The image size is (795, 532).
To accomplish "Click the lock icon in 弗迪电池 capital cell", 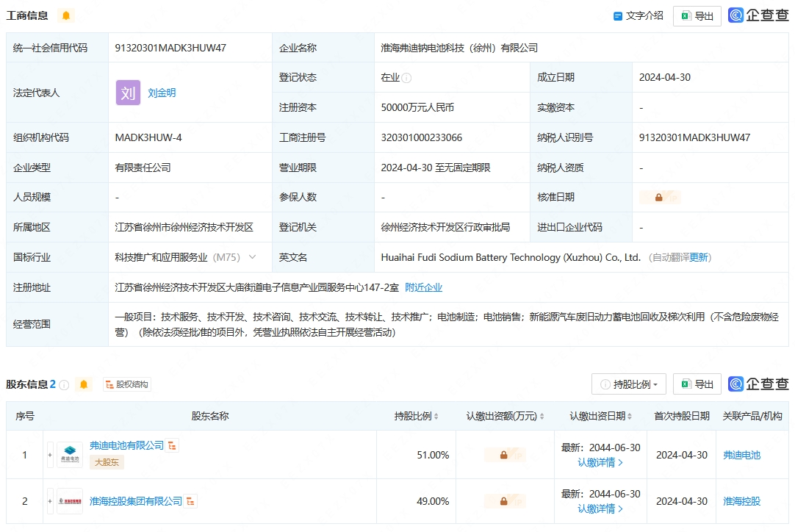I will 504,455.
